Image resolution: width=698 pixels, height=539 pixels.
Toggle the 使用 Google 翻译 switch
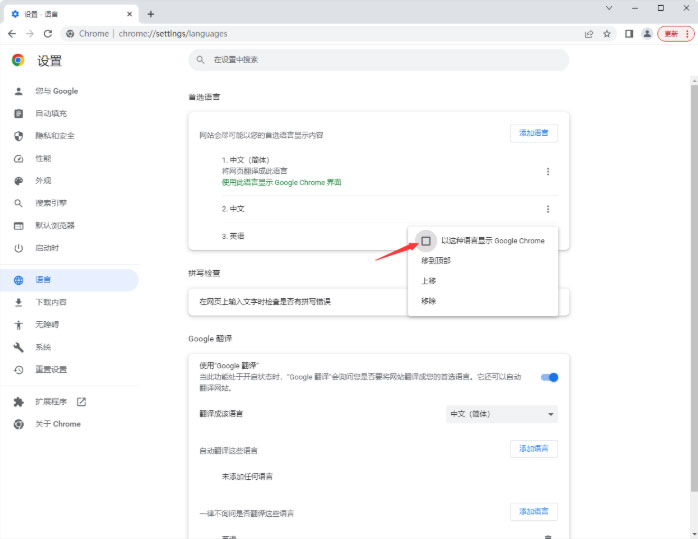pos(550,377)
